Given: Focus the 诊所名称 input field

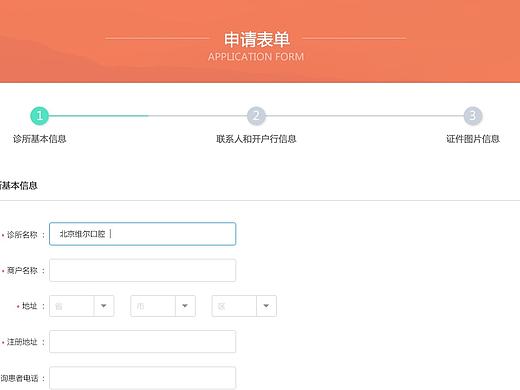Looking at the screenshot, I should click(x=142, y=234).
